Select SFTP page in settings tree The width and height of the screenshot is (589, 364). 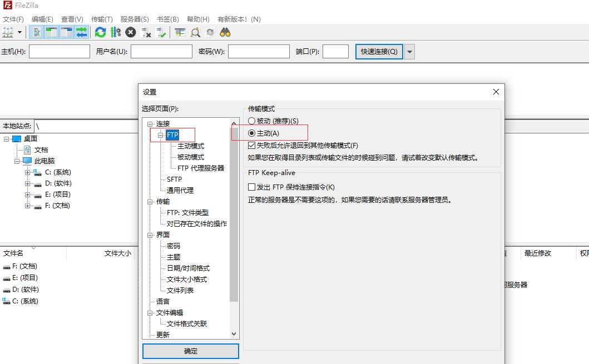click(x=174, y=179)
